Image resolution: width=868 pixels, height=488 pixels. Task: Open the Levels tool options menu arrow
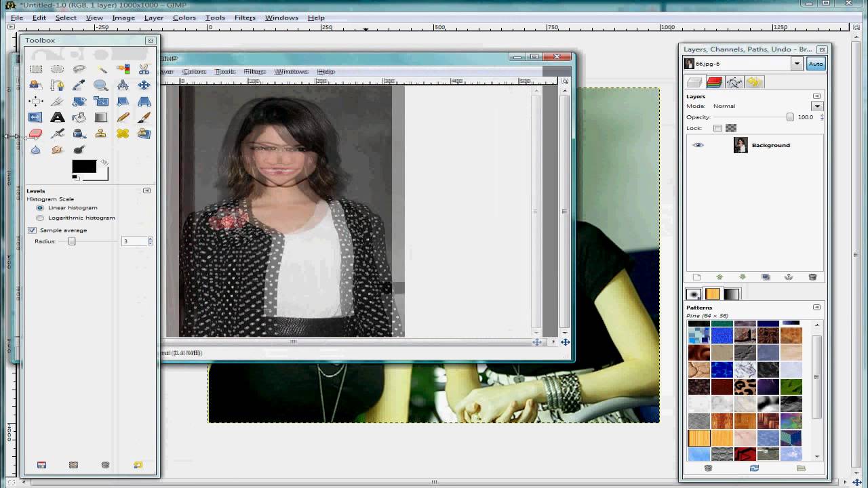pyautogui.click(x=146, y=191)
